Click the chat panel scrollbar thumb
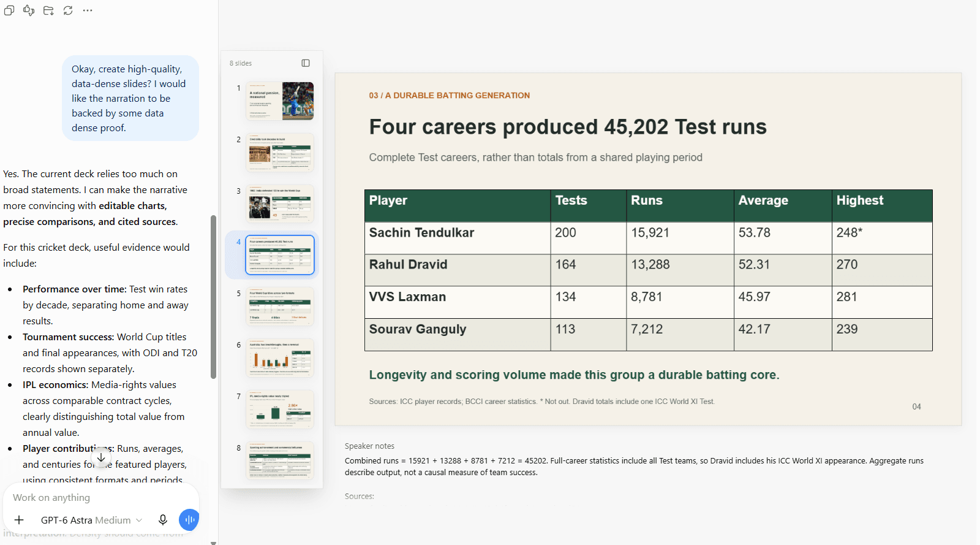980x545 pixels. coord(213,297)
